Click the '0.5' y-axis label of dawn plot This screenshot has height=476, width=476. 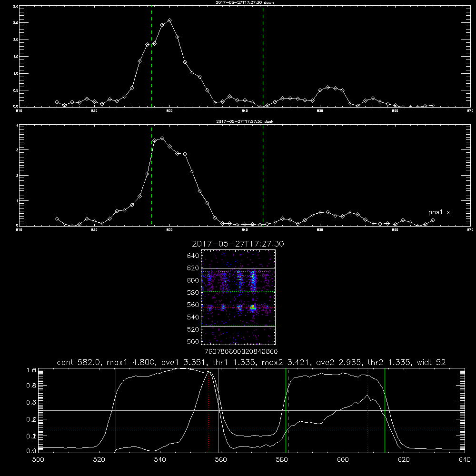click(x=16, y=90)
